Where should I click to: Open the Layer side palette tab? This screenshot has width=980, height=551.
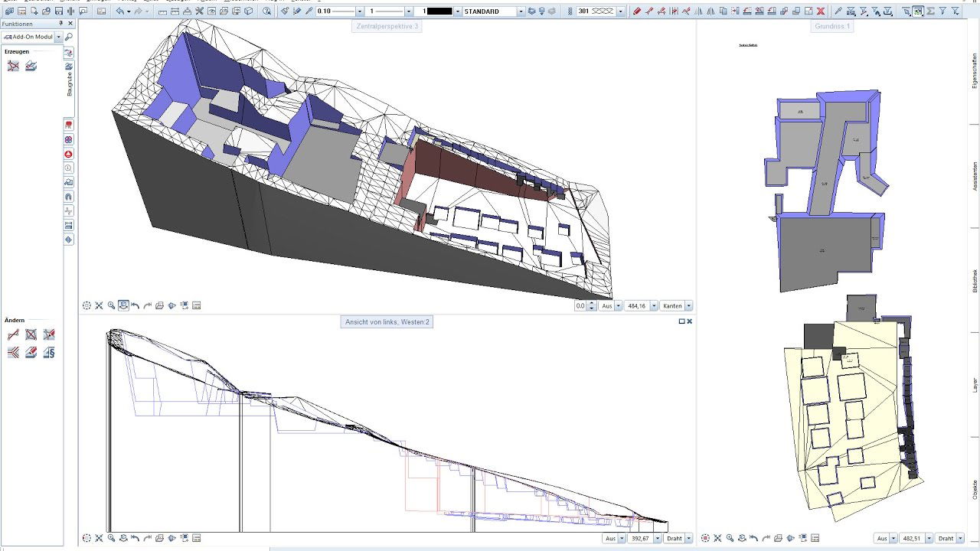point(975,385)
